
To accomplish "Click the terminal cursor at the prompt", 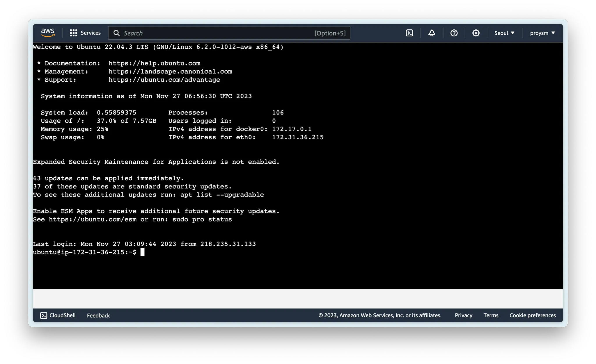I will pyautogui.click(x=142, y=252).
